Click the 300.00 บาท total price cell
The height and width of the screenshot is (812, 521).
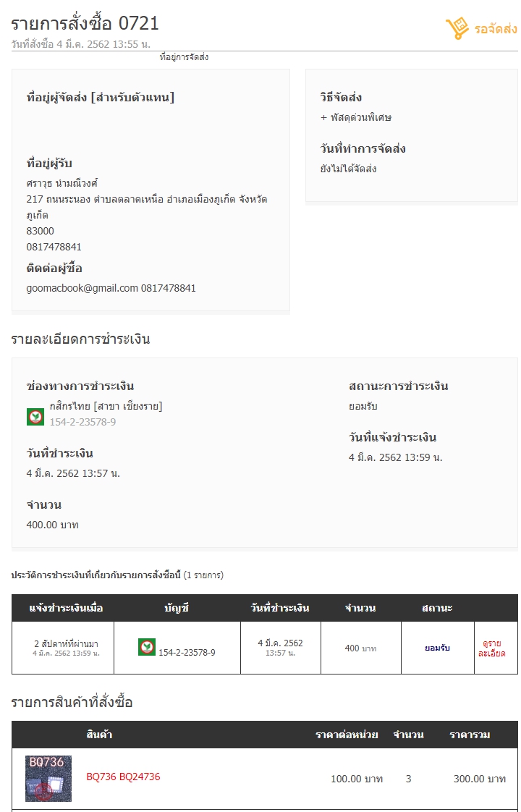pos(480,779)
